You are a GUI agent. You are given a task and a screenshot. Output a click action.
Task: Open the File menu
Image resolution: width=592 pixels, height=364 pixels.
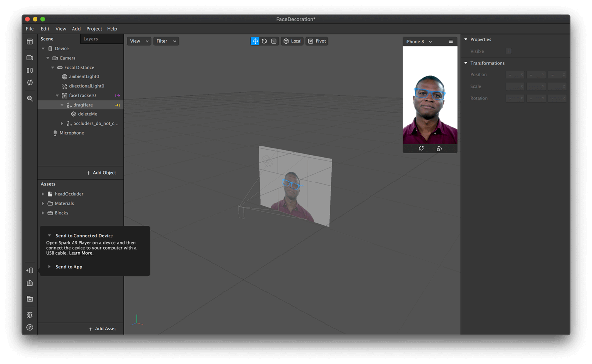(30, 29)
